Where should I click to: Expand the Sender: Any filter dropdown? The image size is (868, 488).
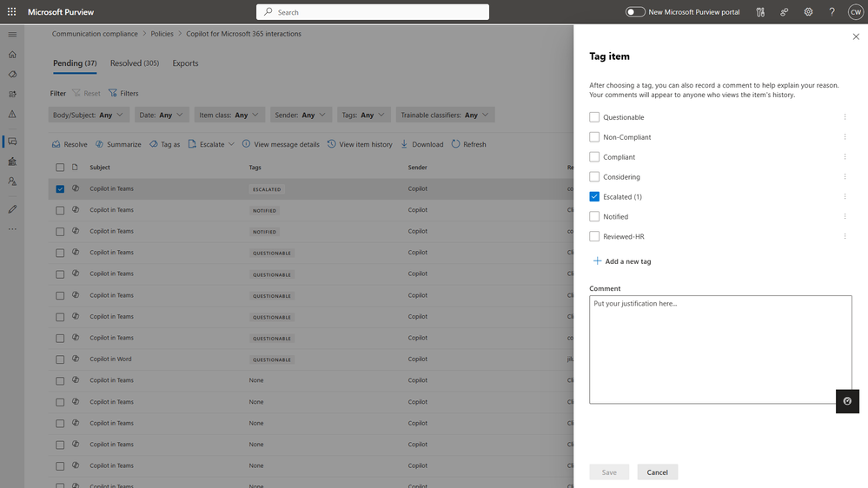[301, 115]
